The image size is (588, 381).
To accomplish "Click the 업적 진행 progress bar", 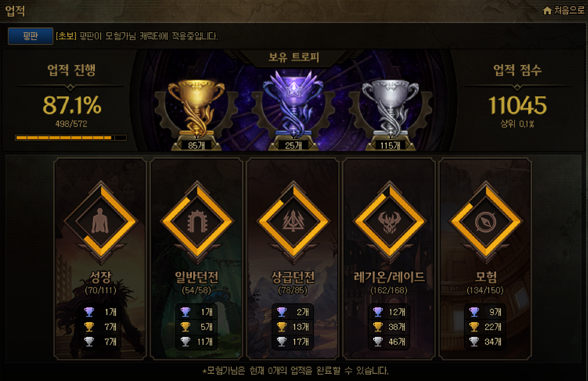I will 71,138.
